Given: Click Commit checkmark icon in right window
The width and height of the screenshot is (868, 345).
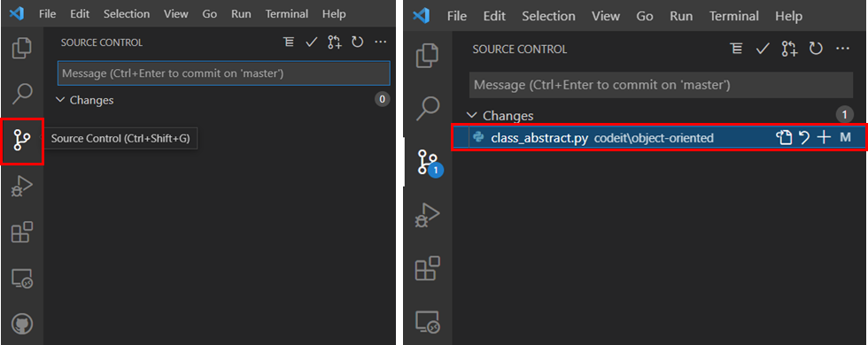Looking at the screenshot, I should [x=763, y=50].
